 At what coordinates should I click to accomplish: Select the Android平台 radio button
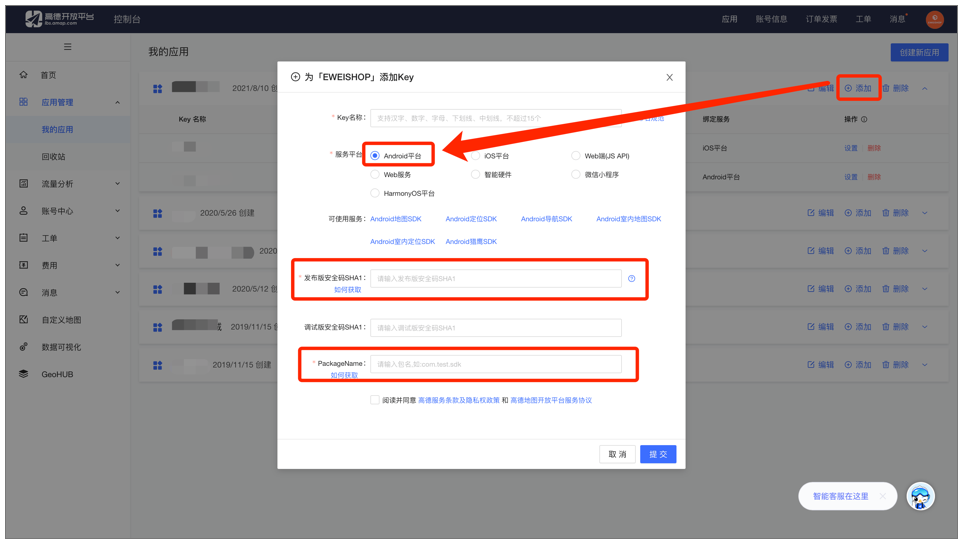pyautogui.click(x=375, y=156)
